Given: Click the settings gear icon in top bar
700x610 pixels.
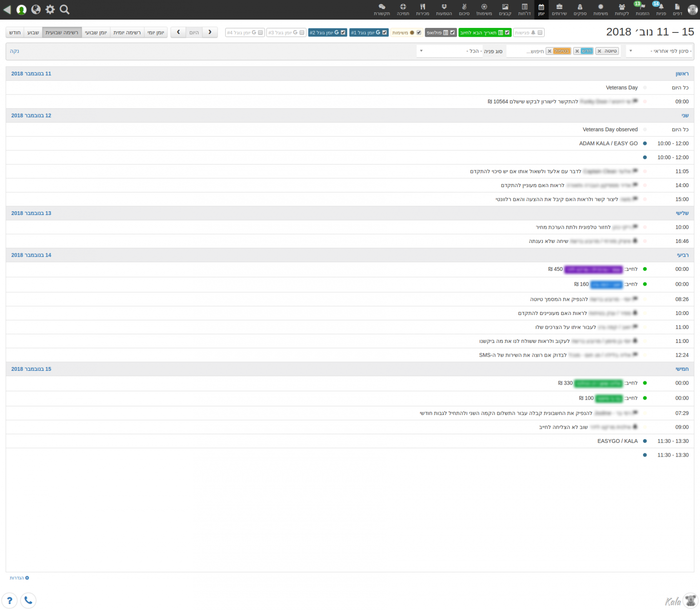Looking at the screenshot, I should (x=50, y=10).
